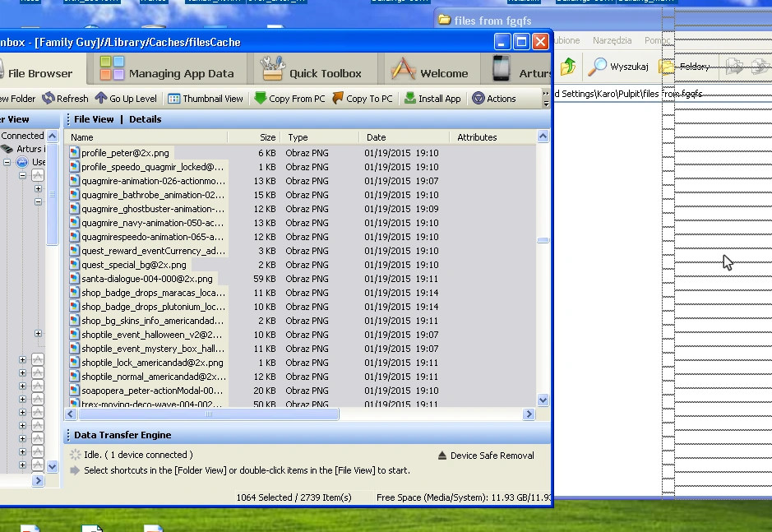Select santa-dialogue-004-000@2x.png
The image size is (772, 532).
tap(146, 279)
